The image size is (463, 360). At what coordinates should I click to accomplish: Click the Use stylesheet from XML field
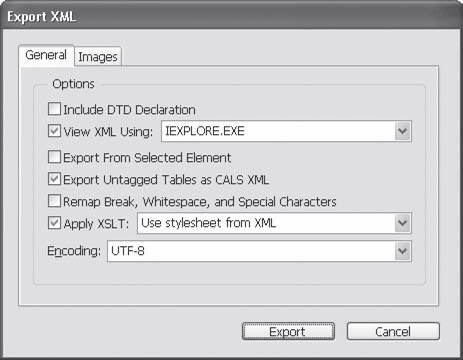274,223
